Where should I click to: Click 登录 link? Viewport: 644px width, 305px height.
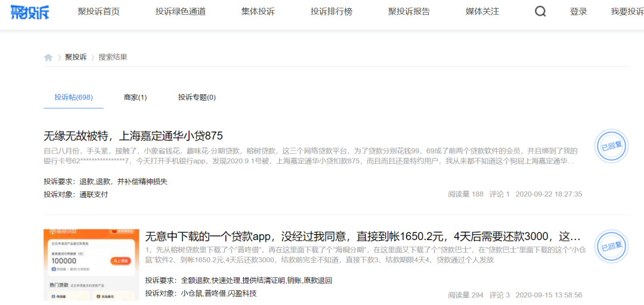tap(578, 11)
